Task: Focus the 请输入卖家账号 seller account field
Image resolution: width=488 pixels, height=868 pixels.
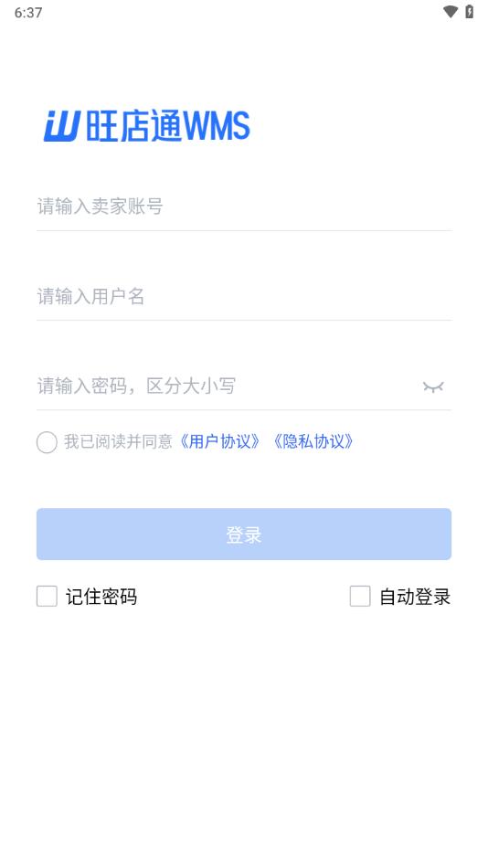Action: pyautogui.click(x=244, y=206)
